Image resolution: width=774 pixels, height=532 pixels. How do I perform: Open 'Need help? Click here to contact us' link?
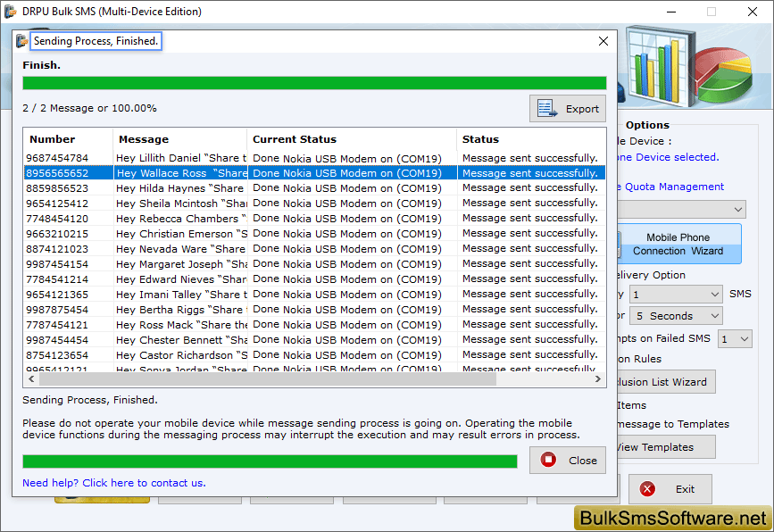point(114,483)
